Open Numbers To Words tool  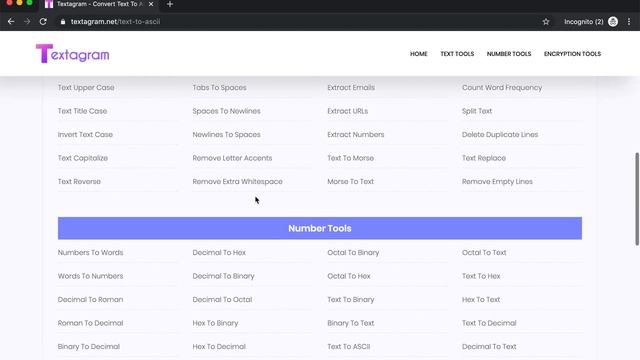pyautogui.click(x=91, y=253)
